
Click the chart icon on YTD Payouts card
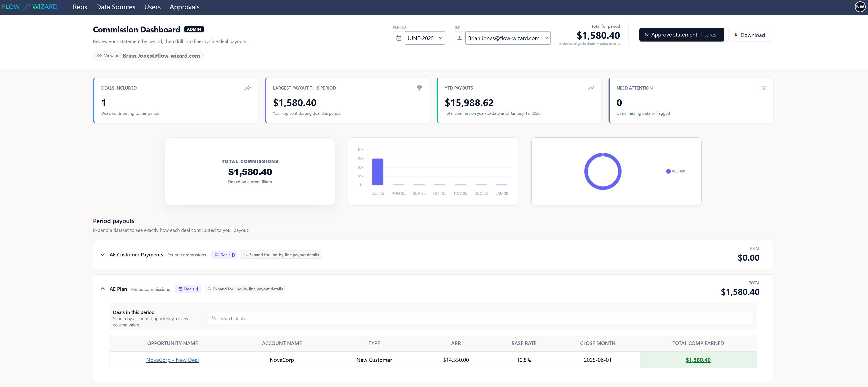[x=591, y=88]
